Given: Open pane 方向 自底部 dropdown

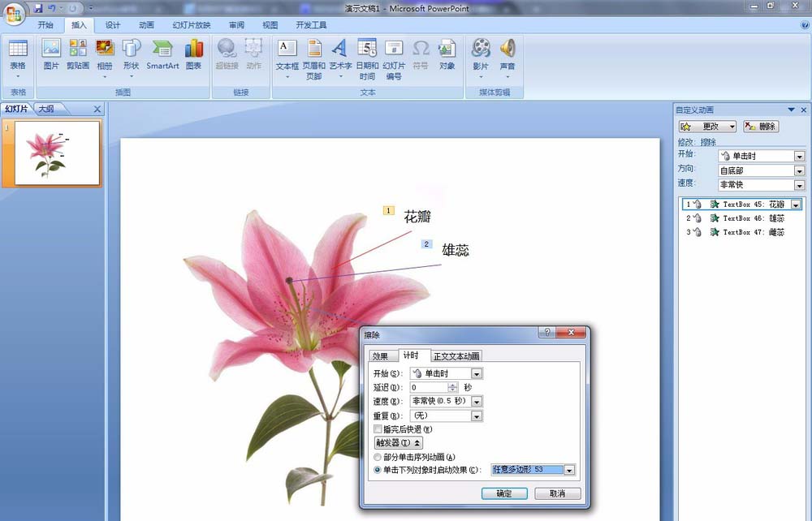Looking at the screenshot, I should coord(800,170).
